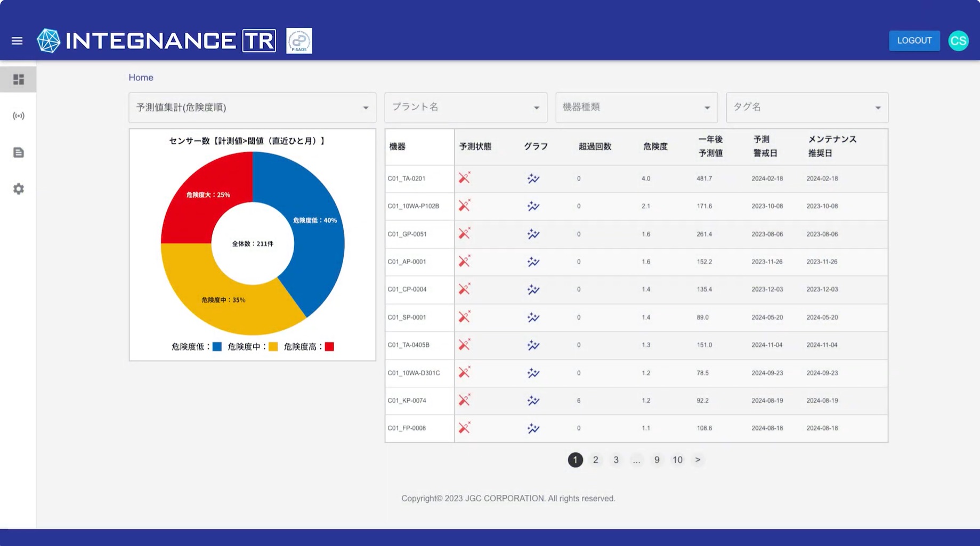The height and width of the screenshot is (546, 980).
Task: Open the タグ名 dropdown
Action: (x=807, y=108)
